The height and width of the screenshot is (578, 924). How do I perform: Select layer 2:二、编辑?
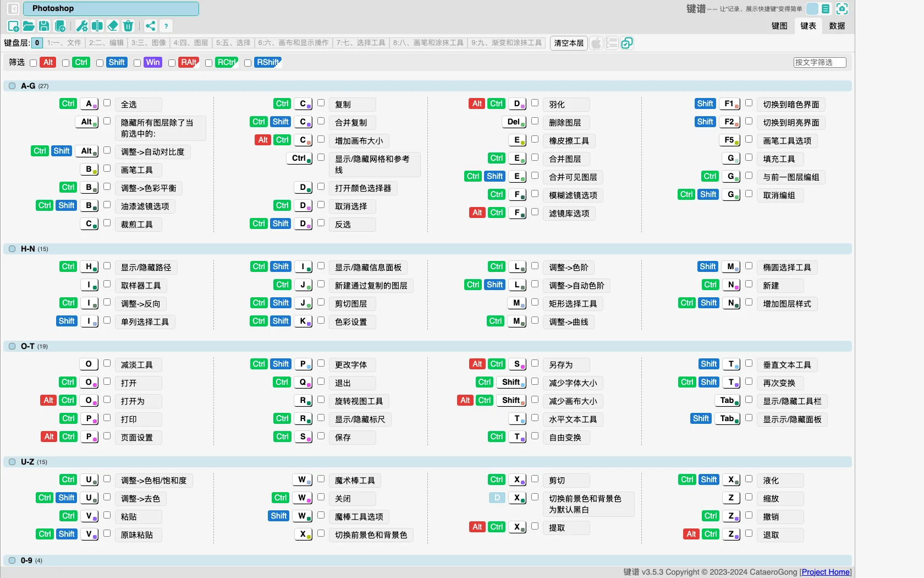(107, 43)
